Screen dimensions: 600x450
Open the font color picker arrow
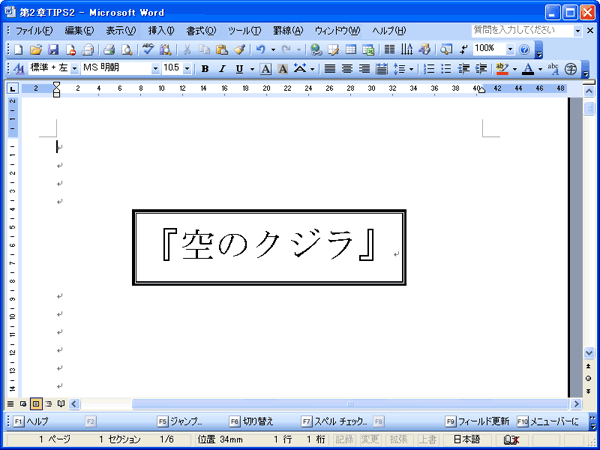coord(540,69)
